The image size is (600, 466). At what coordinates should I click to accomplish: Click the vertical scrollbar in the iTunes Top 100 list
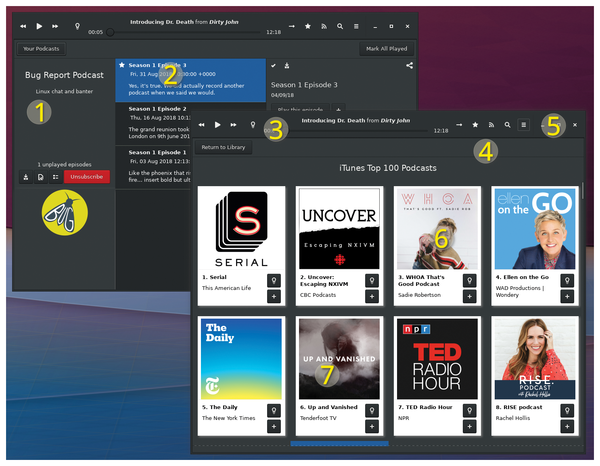coord(582,190)
